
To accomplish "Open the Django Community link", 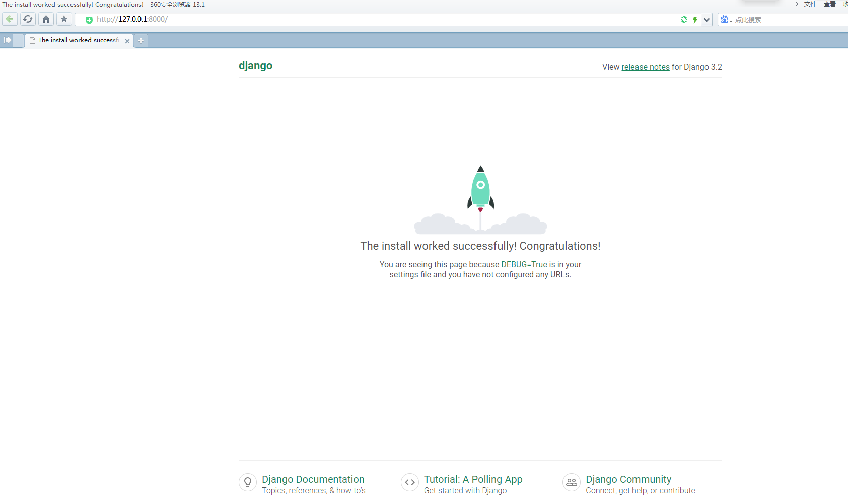I will [628, 479].
